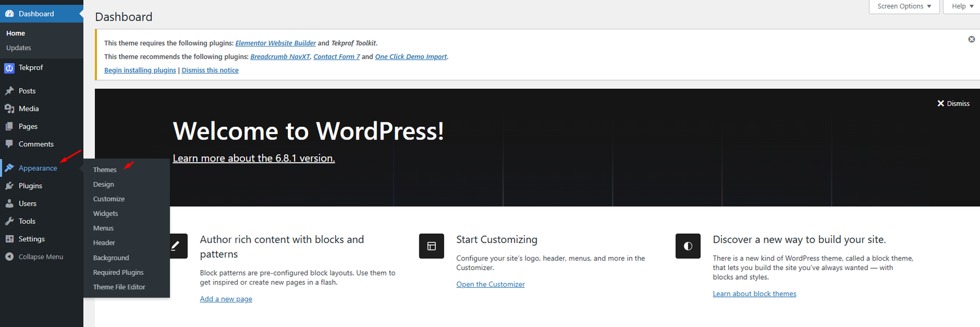Click the Pages icon in sidebar
The height and width of the screenshot is (327, 980).
click(9, 126)
